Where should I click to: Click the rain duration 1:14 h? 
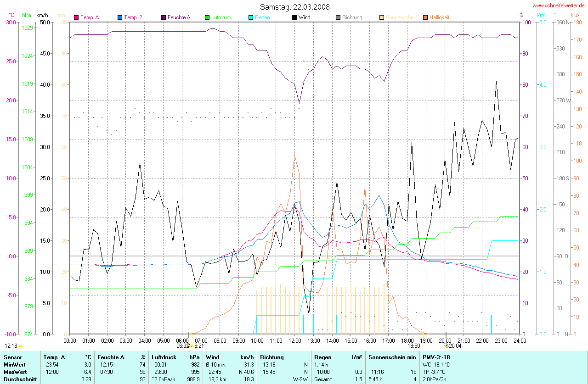tap(321, 364)
